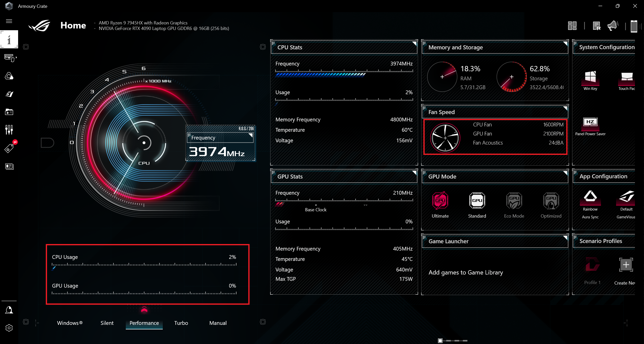
Task: Click the Storage usage dial
Action: click(511, 77)
